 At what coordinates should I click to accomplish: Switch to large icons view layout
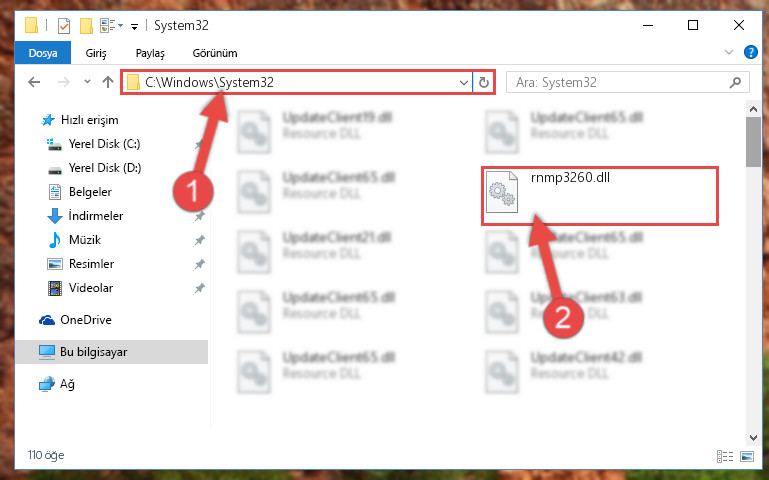[x=746, y=456]
